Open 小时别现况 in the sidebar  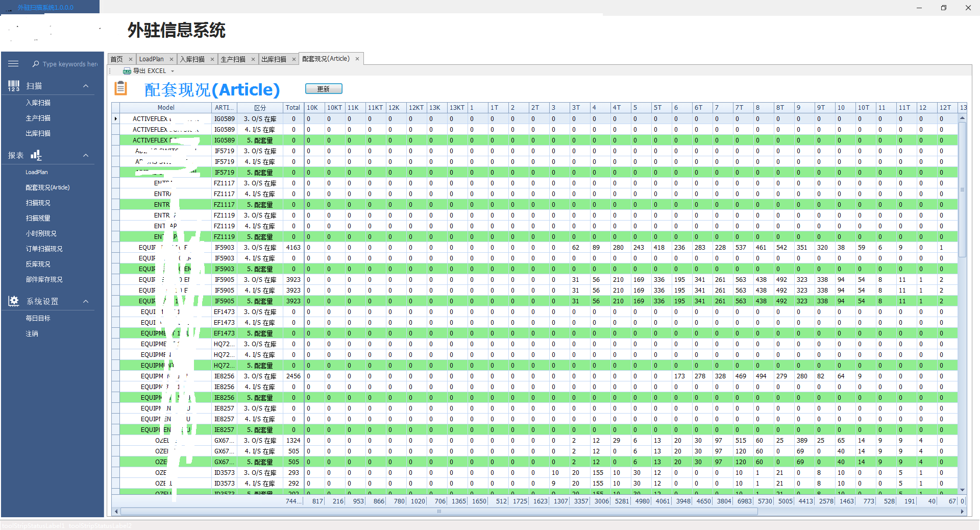41,233
